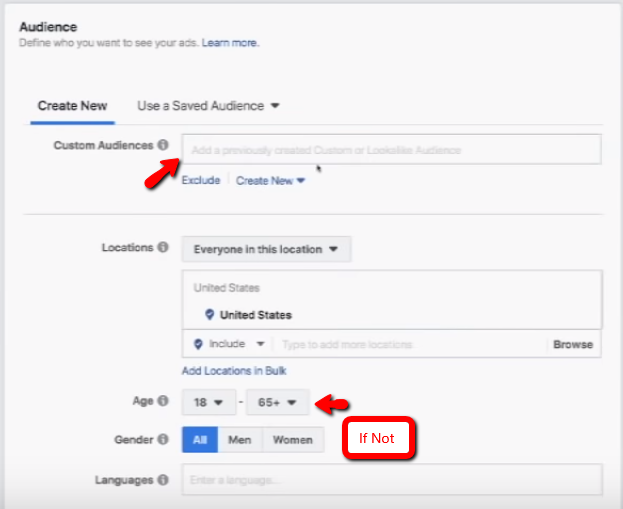Select the Men gender option

[x=240, y=439]
